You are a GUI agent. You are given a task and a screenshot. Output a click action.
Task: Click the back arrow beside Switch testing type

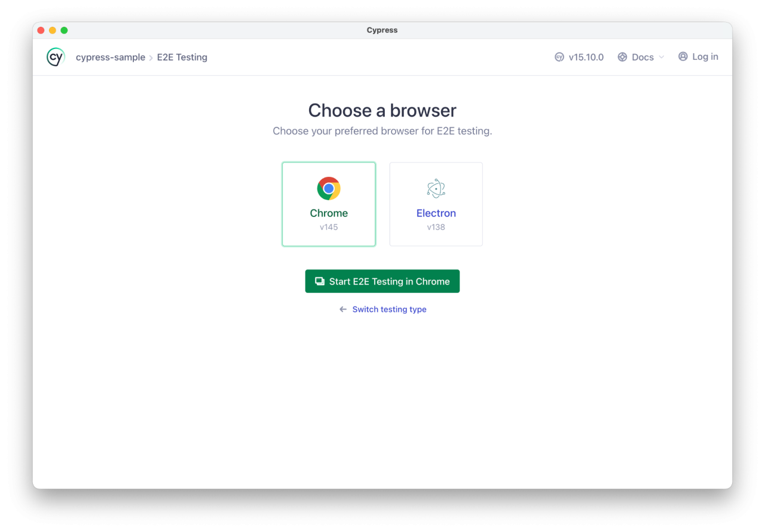(x=343, y=310)
